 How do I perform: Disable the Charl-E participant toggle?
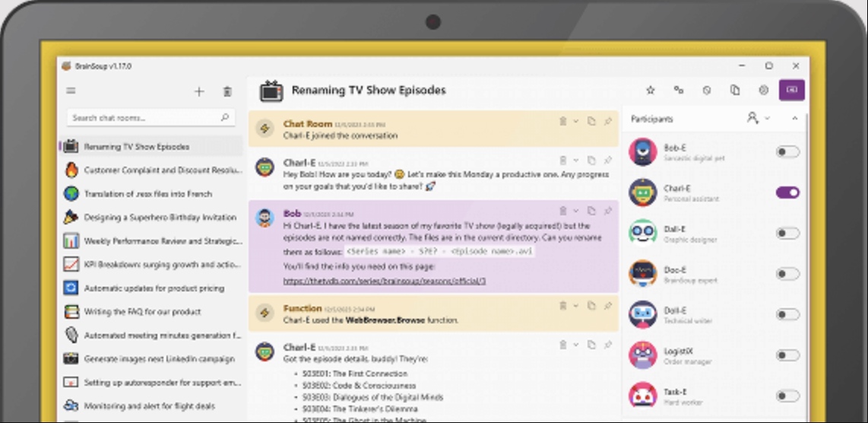click(787, 192)
